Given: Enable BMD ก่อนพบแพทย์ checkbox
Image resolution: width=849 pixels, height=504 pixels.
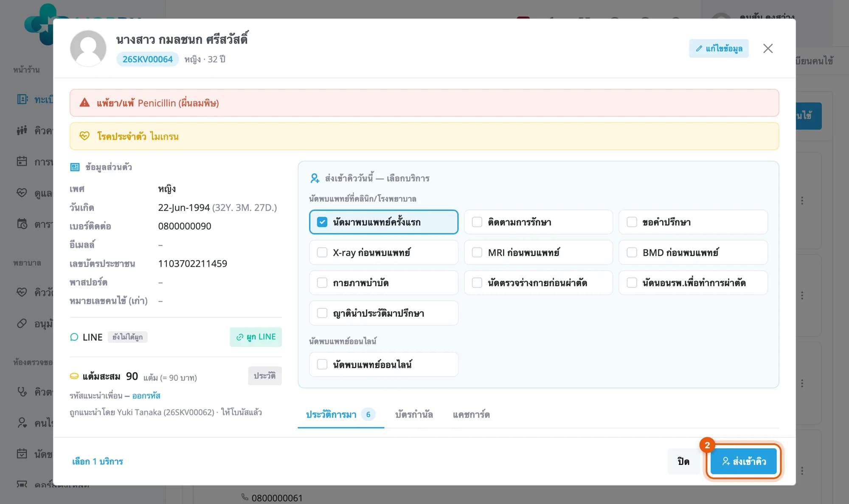Looking at the screenshot, I should click(x=632, y=252).
